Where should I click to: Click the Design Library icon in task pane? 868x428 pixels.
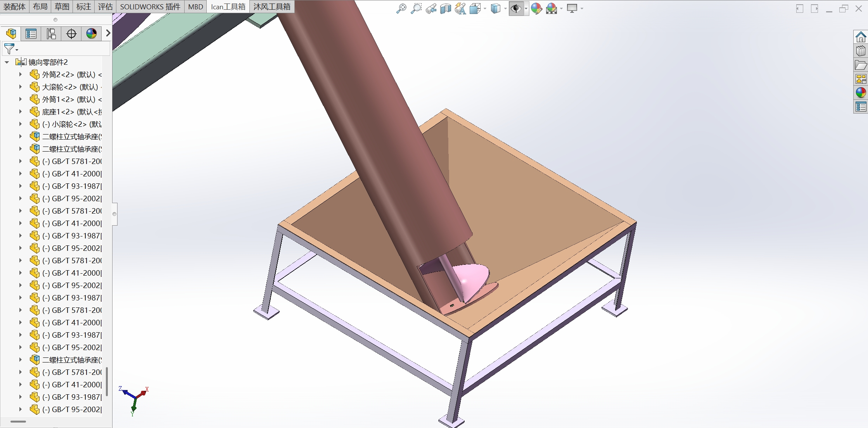pyautogui.click(x=861, y=51)
